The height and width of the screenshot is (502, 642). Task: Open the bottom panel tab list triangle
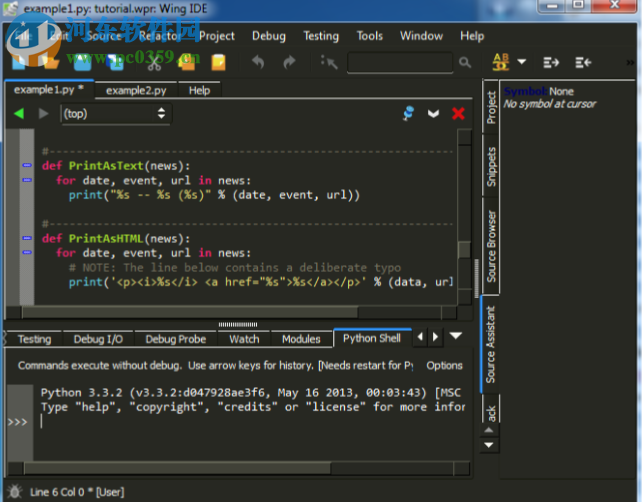pyautogui.click(x=456, y=336)
